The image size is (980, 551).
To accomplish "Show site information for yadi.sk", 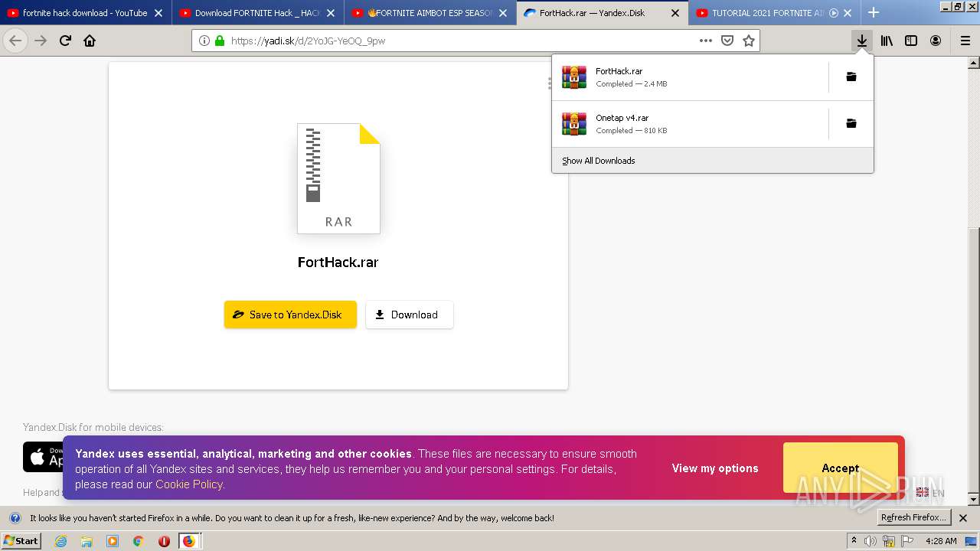I will 204,41.
